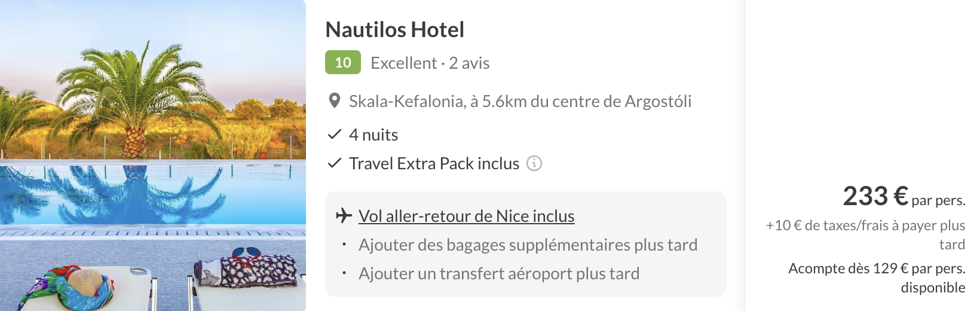
Task: Click the info icon beside Travel Extra Pack
Action: [x=534, y=163]
